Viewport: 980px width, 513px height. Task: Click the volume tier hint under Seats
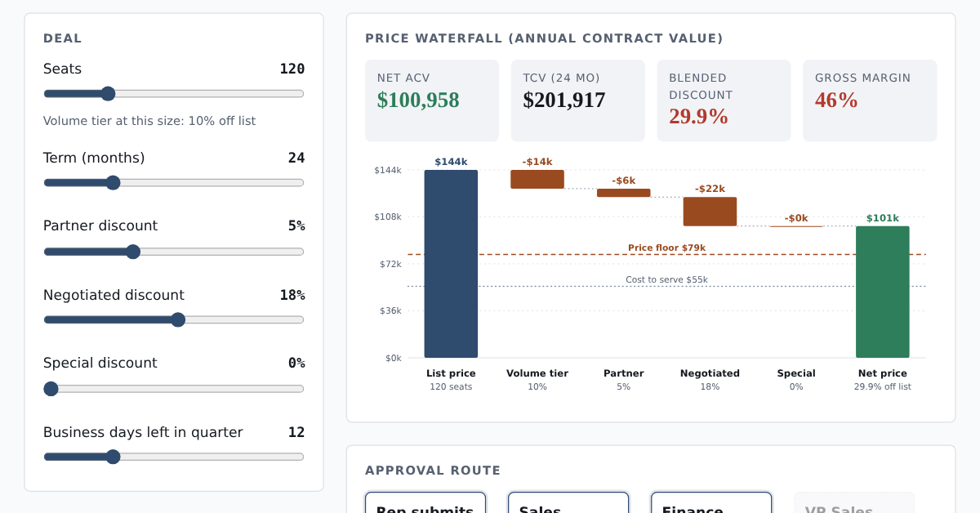point(149,121)
